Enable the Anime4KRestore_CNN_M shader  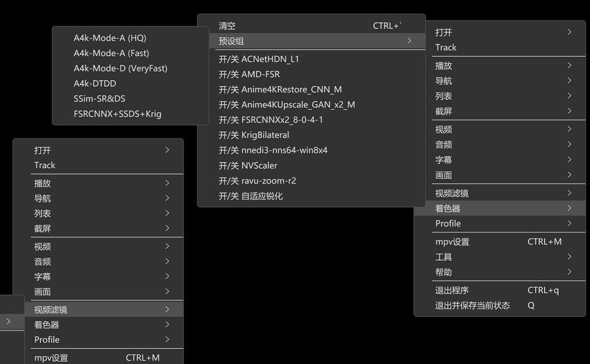(280, 90)
